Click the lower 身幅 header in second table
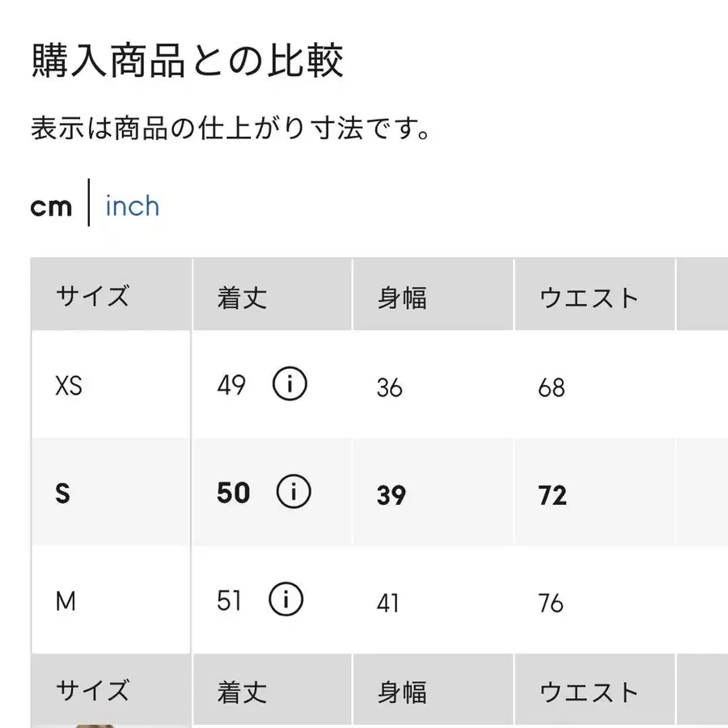Image resolution: width=728 pixels, height=728 pixels. (x=402, y=692)
